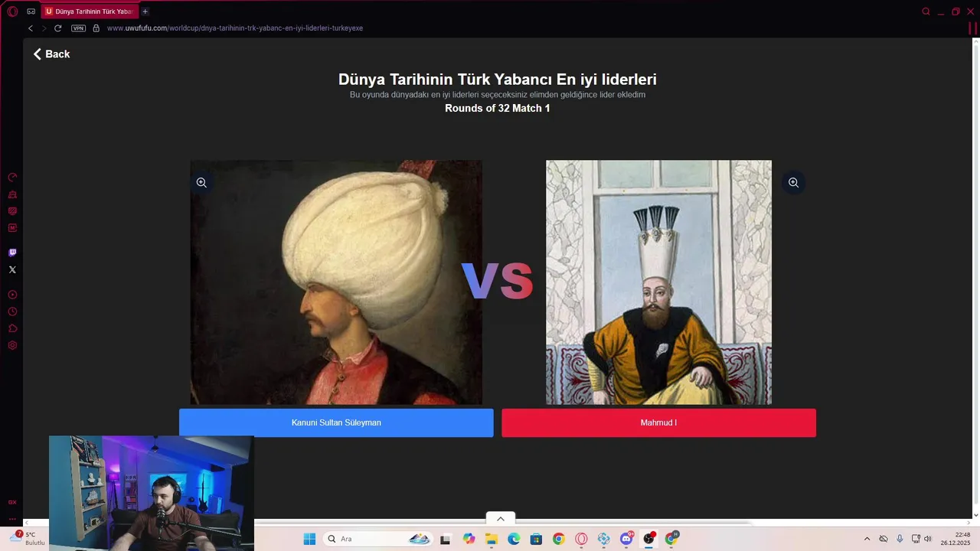This screenshot has width=980, height=551.
Task: Open Opera GX Corner gamepad icon
Action: pos(31,11)
